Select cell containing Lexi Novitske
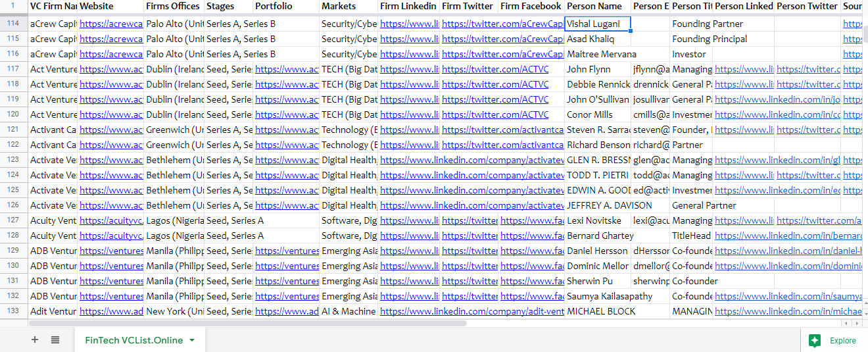This screenshot has height=352, width=868. [598, 220]
